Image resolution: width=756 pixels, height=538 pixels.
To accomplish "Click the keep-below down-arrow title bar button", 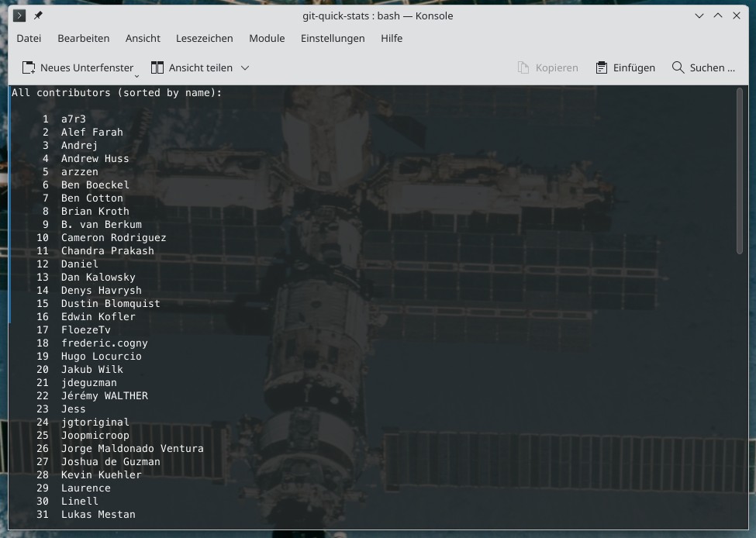I will (x=700, y=16).
